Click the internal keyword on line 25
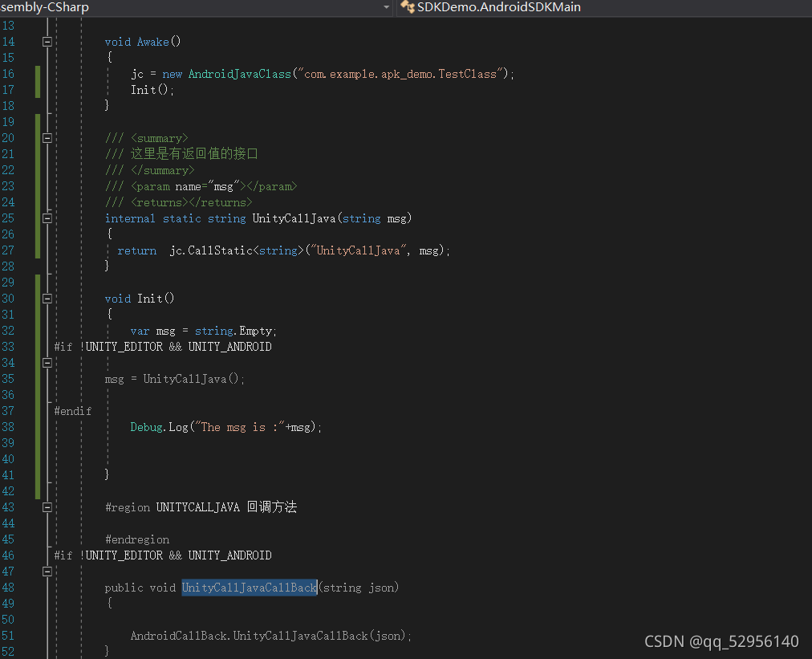 130,218
